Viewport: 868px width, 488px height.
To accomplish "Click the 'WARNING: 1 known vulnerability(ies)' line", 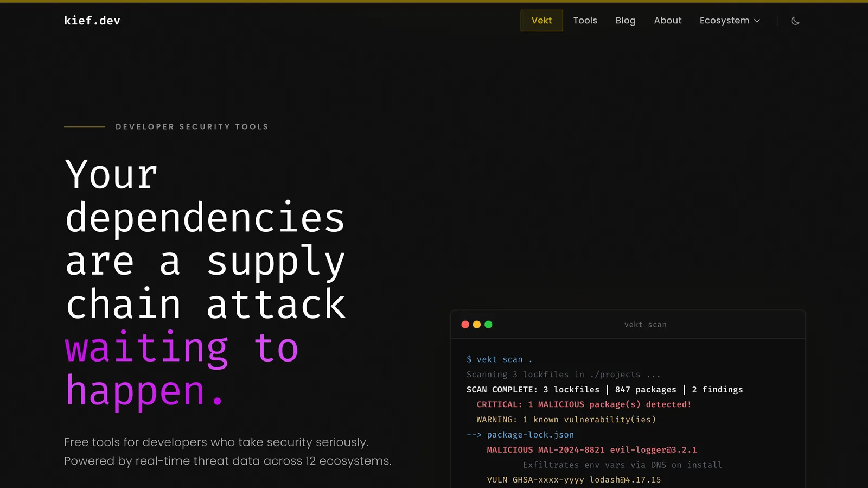I will click(x=566, y=420).
